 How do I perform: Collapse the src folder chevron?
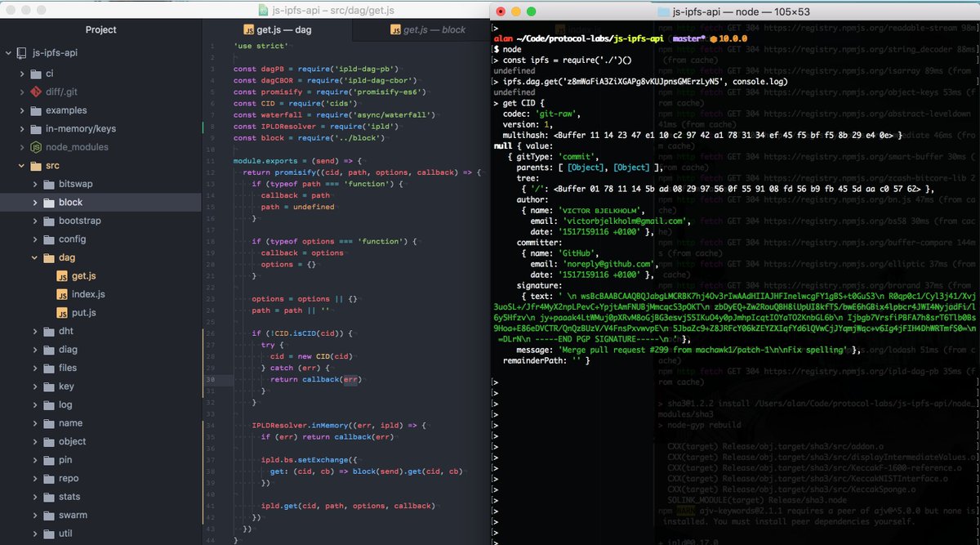[x=21, y=166]
